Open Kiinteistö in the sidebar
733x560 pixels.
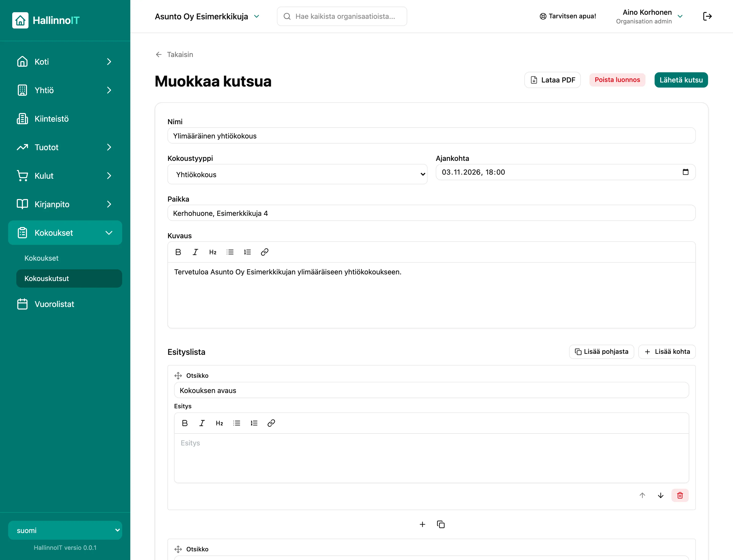65,119
